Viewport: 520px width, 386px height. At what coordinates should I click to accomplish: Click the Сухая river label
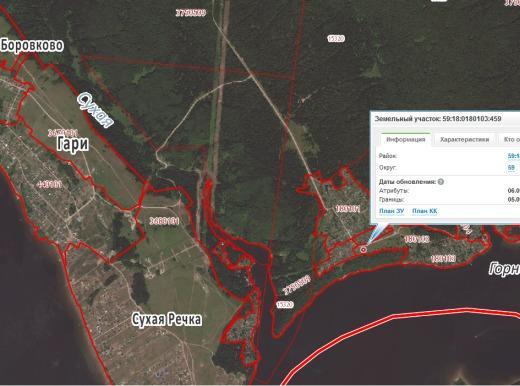95,110
